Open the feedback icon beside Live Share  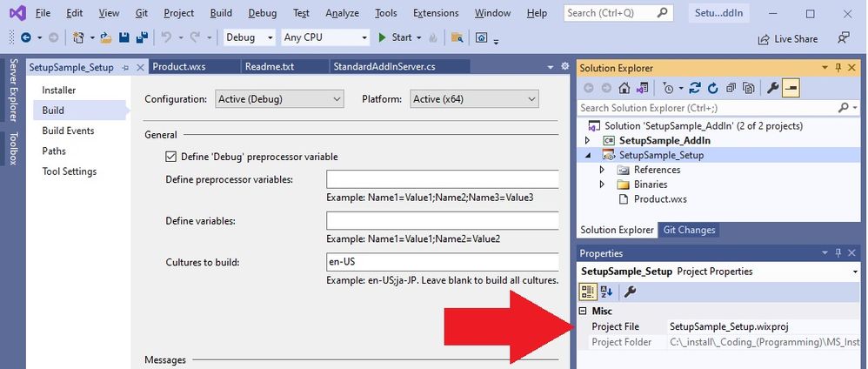coord(844,37)
